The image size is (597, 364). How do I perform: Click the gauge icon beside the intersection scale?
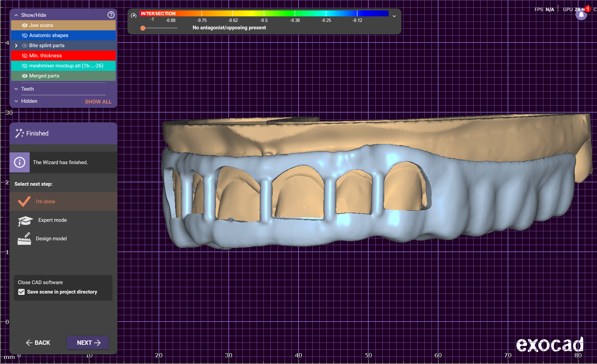pos(134,16)
